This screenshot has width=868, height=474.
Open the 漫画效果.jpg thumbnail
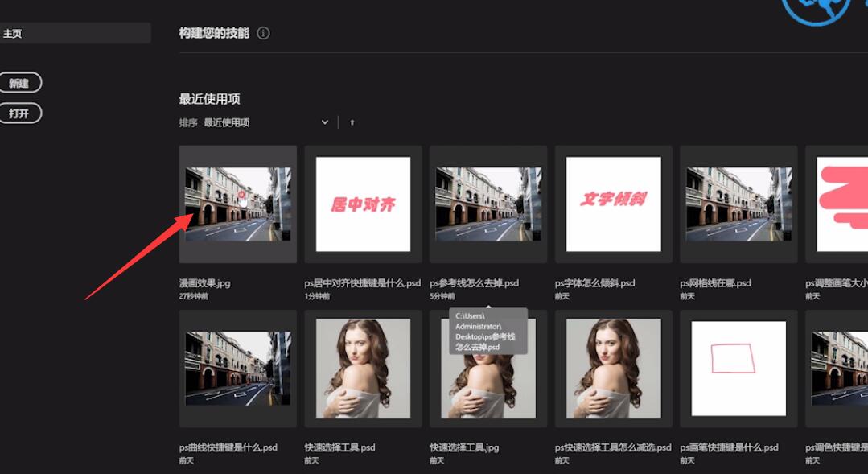(238, 204)
